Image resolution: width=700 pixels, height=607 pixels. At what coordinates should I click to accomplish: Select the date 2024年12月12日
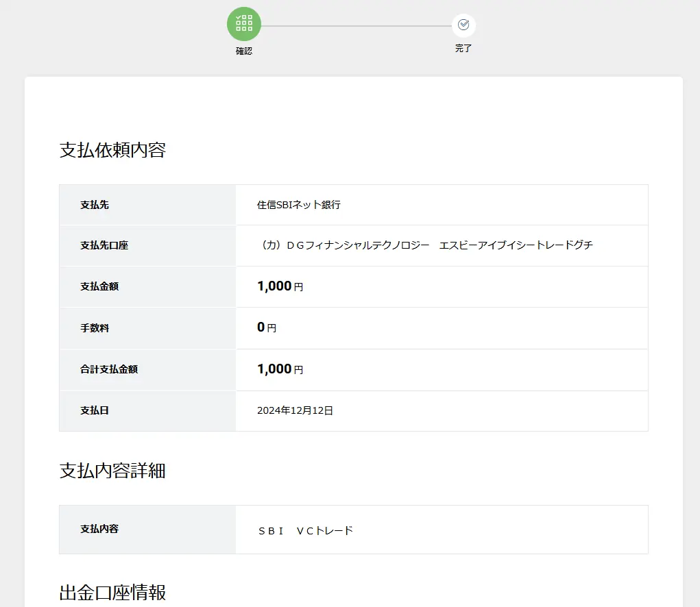pos(295,410)
